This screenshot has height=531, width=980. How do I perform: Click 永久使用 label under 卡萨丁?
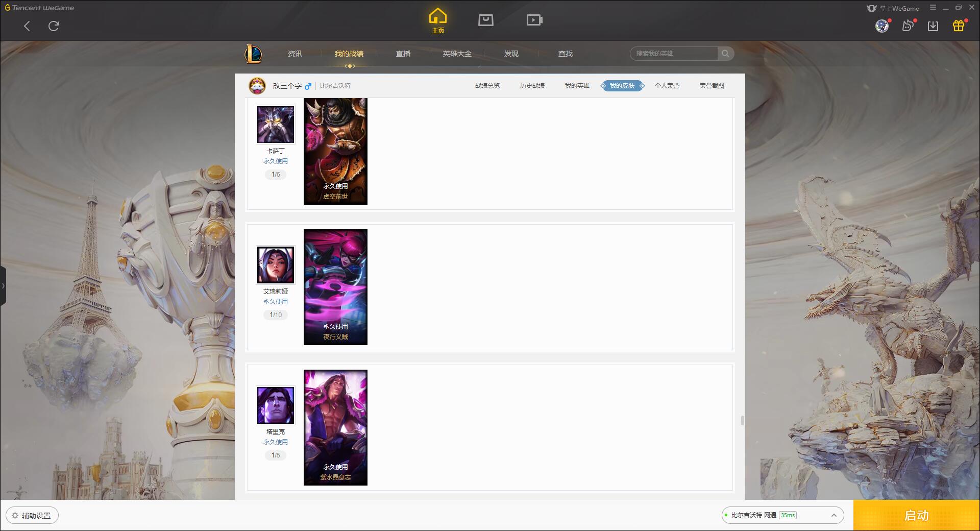point(276,161)
